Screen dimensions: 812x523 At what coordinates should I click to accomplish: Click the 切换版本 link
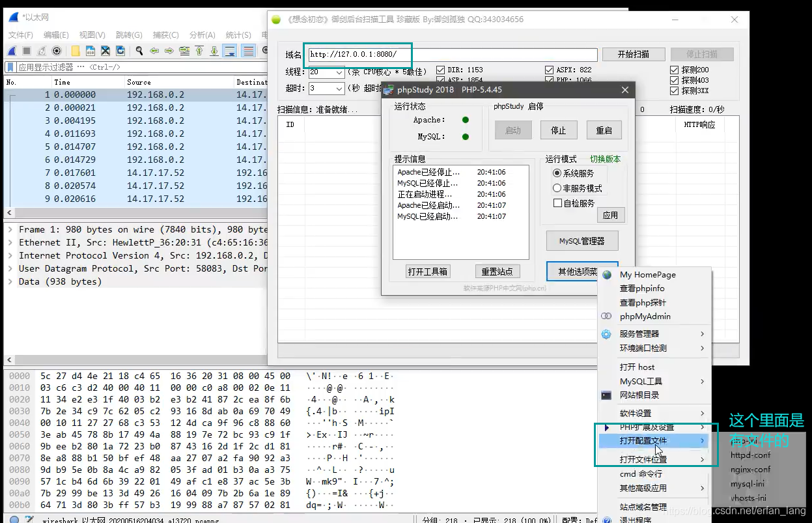click(605, 159)
